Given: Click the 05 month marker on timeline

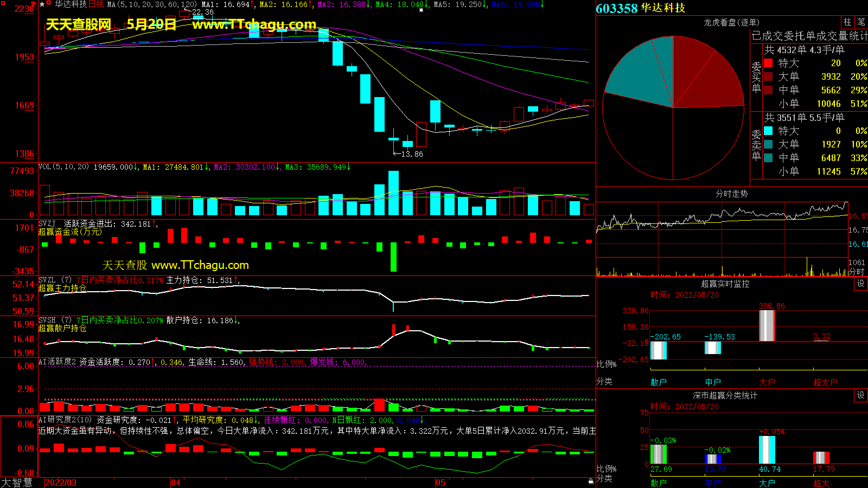Looking at the screenshot, I should pos(440,483).
